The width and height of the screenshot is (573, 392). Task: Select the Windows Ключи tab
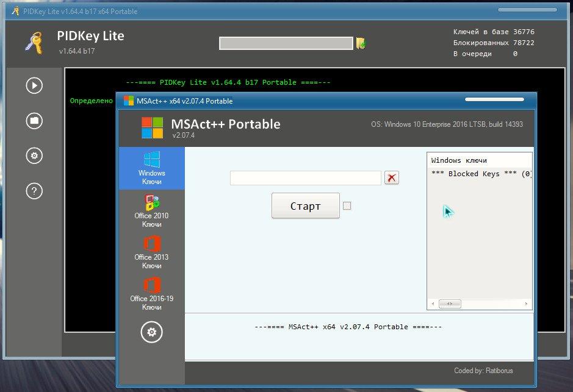click(x=152, y=168)
